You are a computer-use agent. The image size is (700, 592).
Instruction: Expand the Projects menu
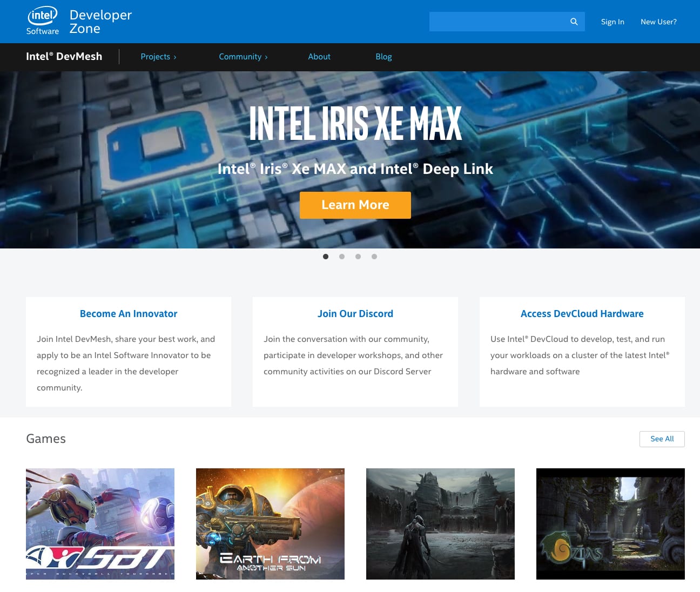coord(158,57)
